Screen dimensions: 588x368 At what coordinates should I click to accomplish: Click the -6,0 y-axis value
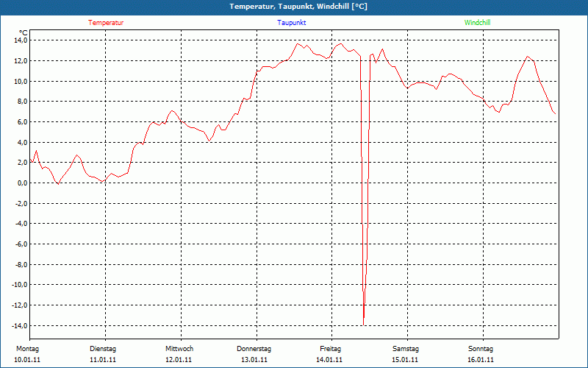21,244
